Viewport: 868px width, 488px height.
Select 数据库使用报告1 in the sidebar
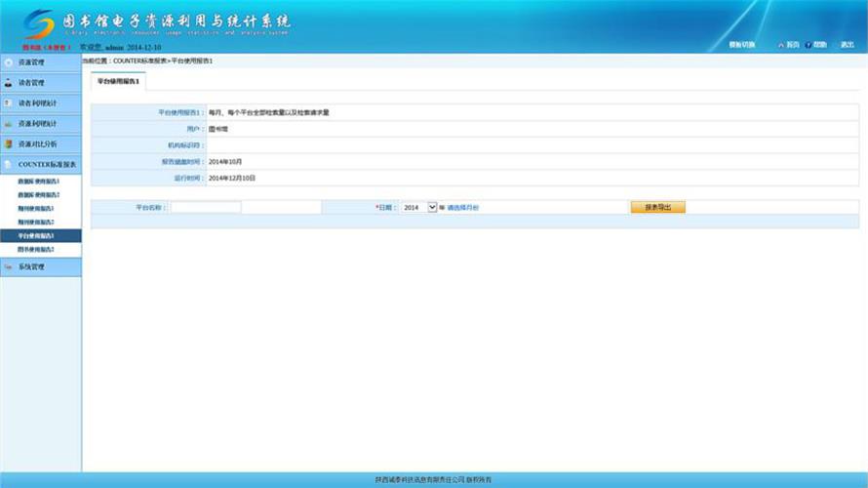(x=39, y=182)
